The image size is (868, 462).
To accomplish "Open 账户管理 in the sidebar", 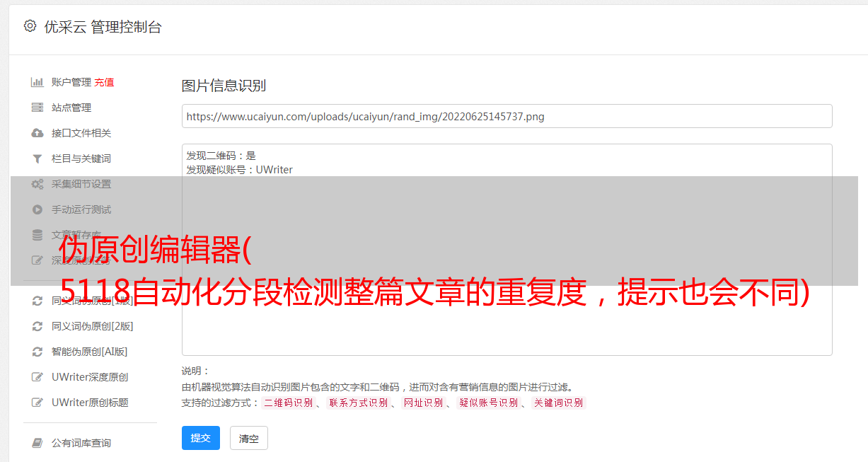I will 71,82.
